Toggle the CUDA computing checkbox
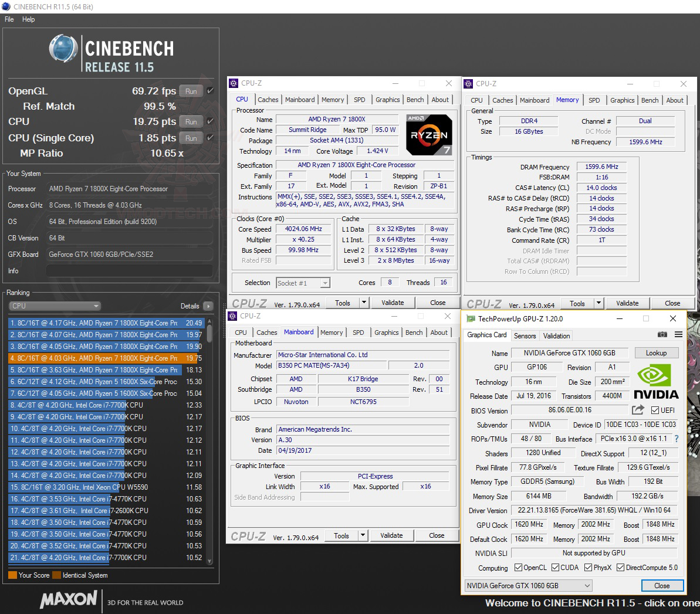700x614 pixels. point(555,568)
